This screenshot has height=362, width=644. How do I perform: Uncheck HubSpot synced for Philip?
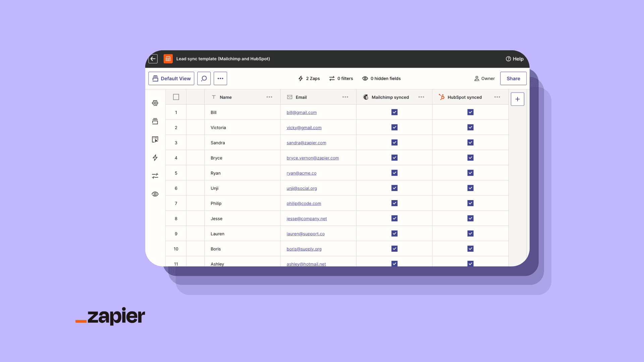[470, 203]
